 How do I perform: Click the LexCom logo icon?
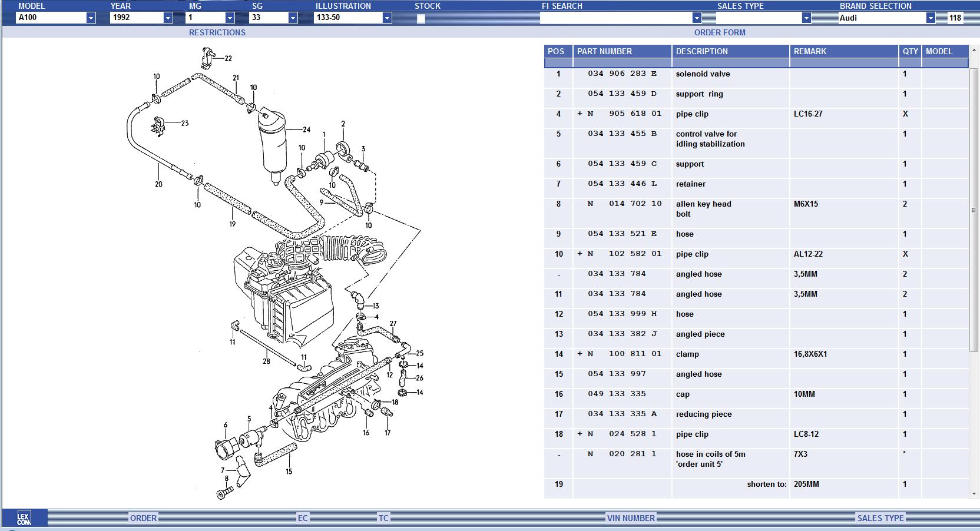pos(24,518)
